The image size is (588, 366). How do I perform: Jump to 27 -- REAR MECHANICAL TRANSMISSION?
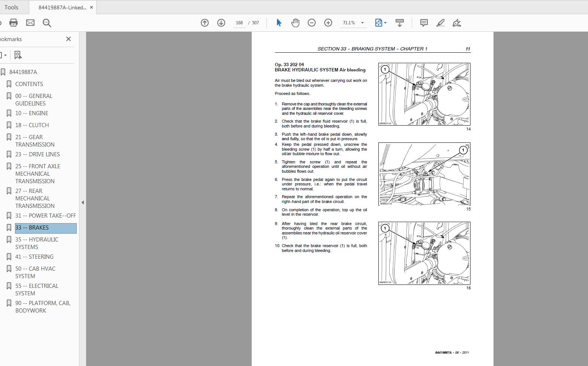35,199
